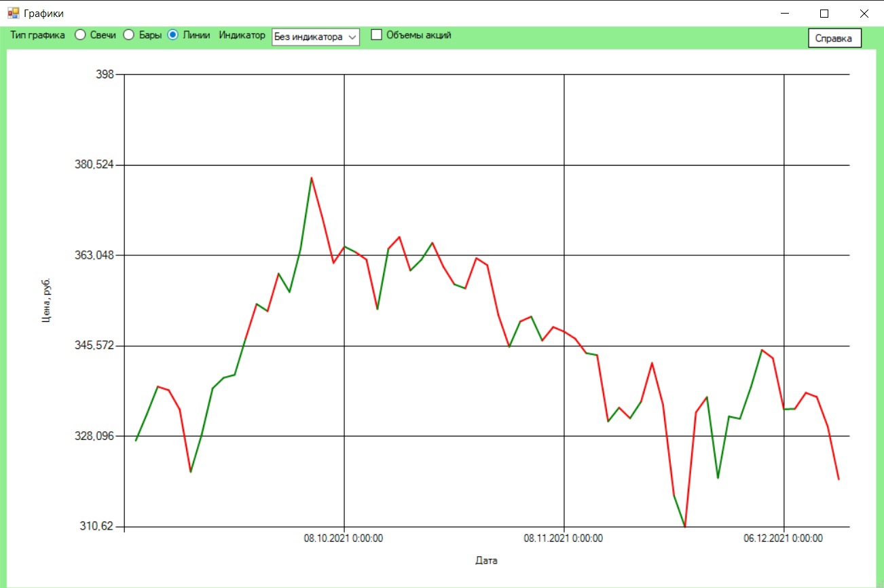This screenshot has height=588, width=884.
Task: Click the 08.10.2021 0:00:00 date label
Action: tap(344, 538)
